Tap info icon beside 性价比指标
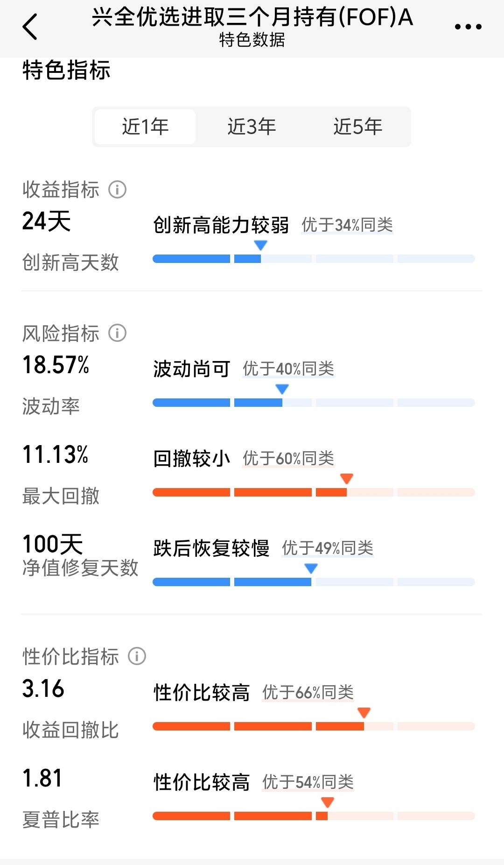504x865 pixels. 137,656
